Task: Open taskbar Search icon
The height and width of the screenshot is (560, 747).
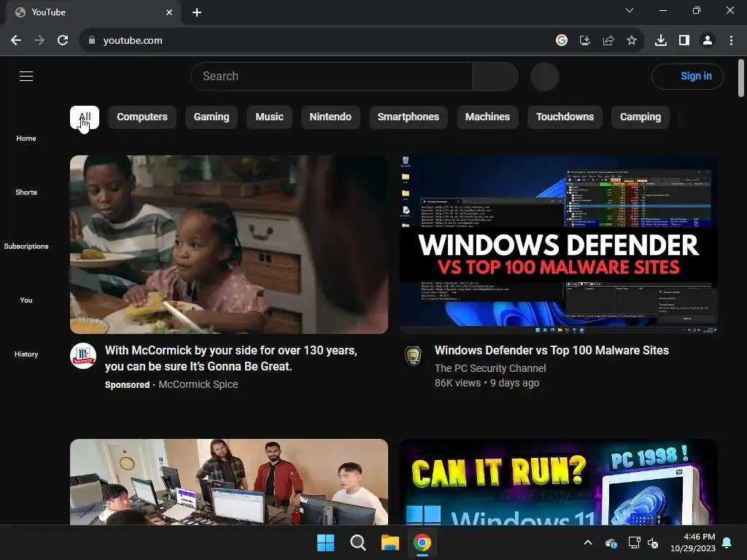Action: pyautogui.click(x=357, y=542)
